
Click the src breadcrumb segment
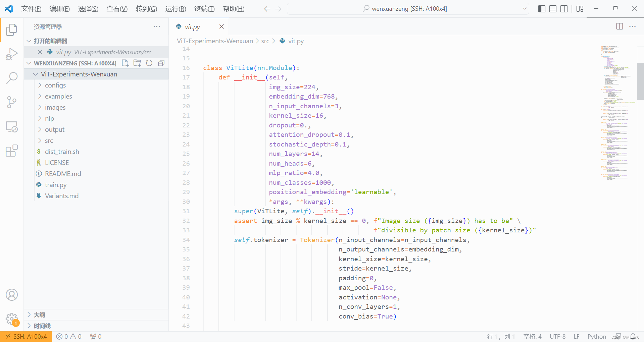click(265, 41)
